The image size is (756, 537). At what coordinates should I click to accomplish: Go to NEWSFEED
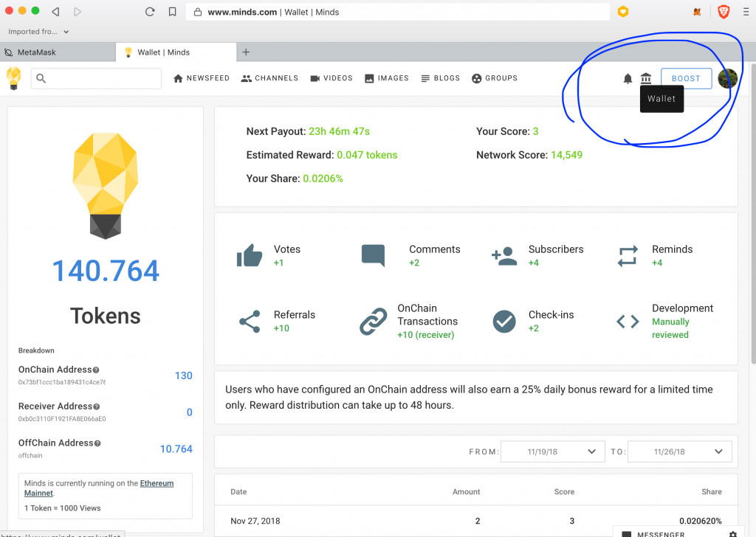[201, 78]
